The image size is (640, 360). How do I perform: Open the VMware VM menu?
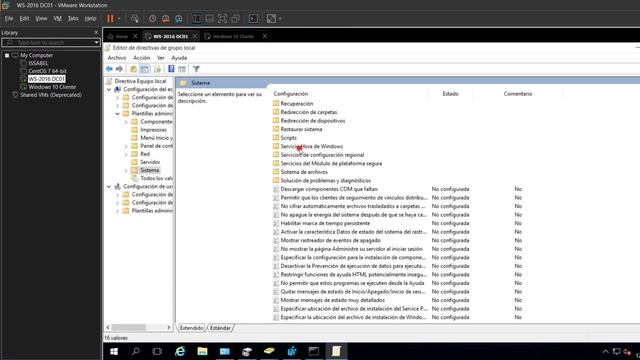point(58,18)
